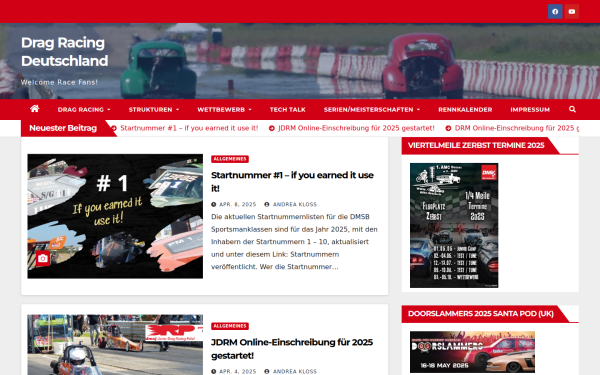Click arrow icon before DRM ticker headline

(448, 128)
